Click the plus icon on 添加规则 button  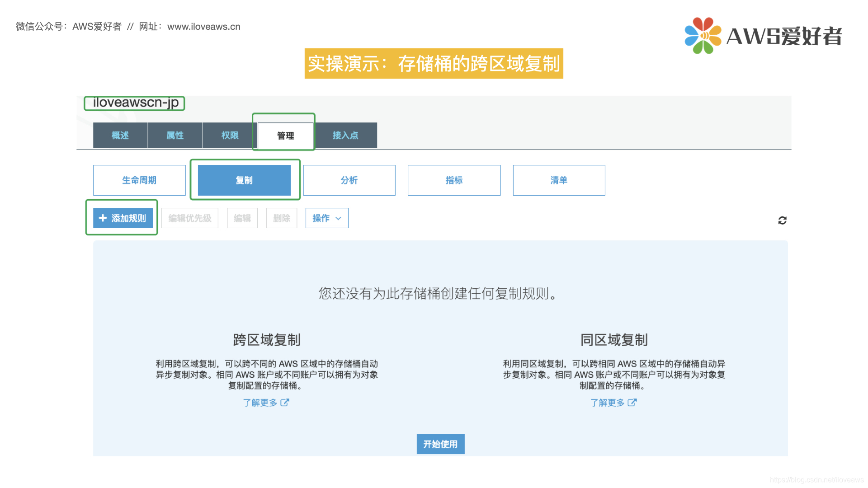[x=102, y=218]
